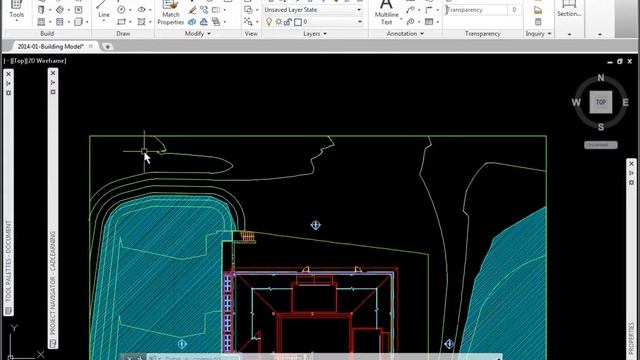
Task: Expand the Modify panel
Action: [x=198, y=33]
